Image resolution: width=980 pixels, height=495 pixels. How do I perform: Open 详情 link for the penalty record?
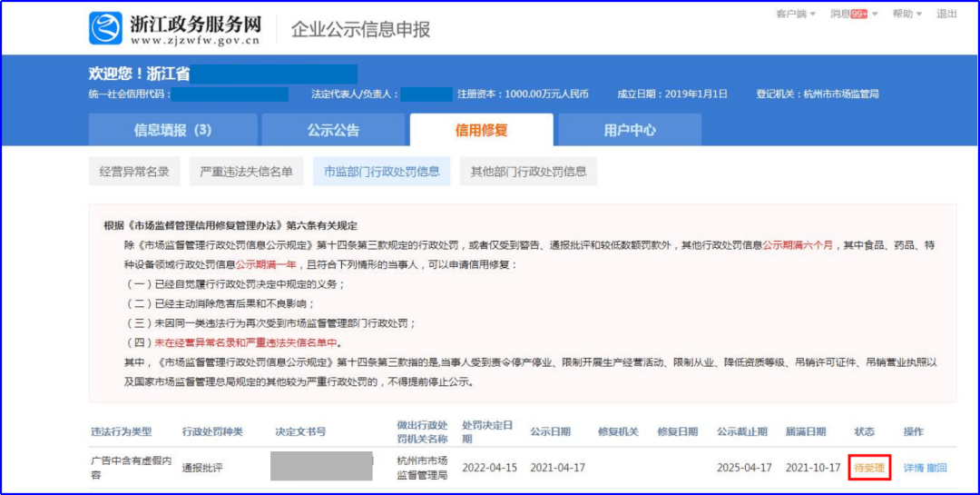(913, 468)
